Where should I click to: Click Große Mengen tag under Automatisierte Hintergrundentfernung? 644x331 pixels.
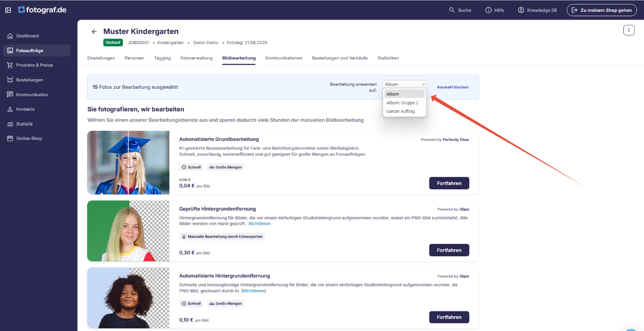[225, 303]
